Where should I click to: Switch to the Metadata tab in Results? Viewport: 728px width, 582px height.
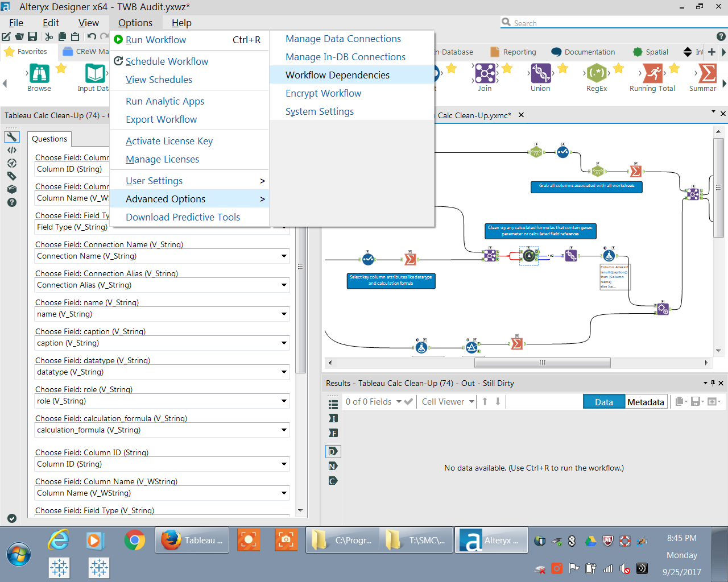(x=646, y=401)
